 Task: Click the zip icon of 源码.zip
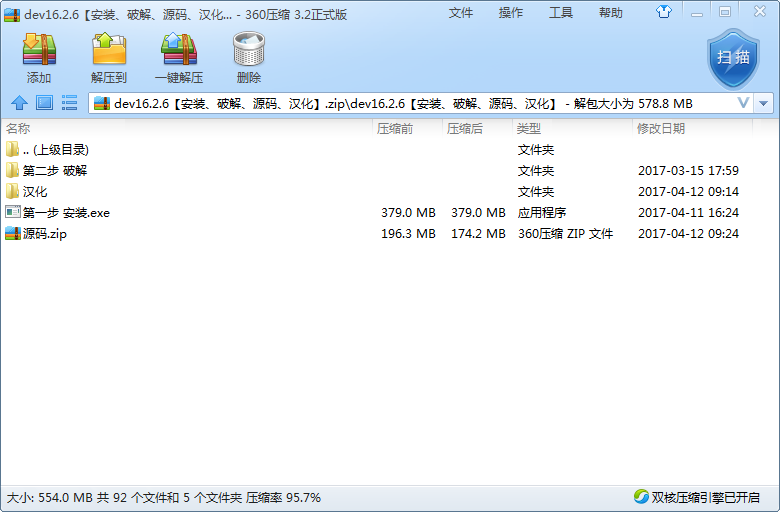click(x=12, y=233)
